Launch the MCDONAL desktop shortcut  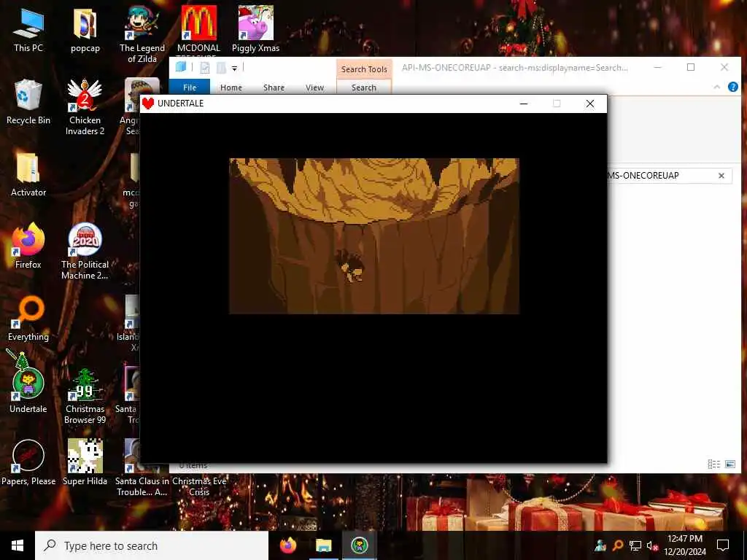click(x=198, y=30)
